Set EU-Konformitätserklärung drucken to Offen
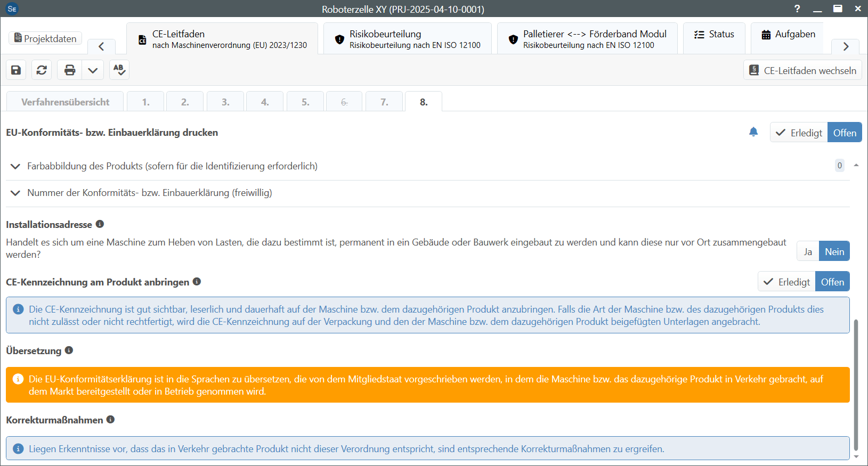The height and width of the screenshot is (466, 868). click(845, 133)
